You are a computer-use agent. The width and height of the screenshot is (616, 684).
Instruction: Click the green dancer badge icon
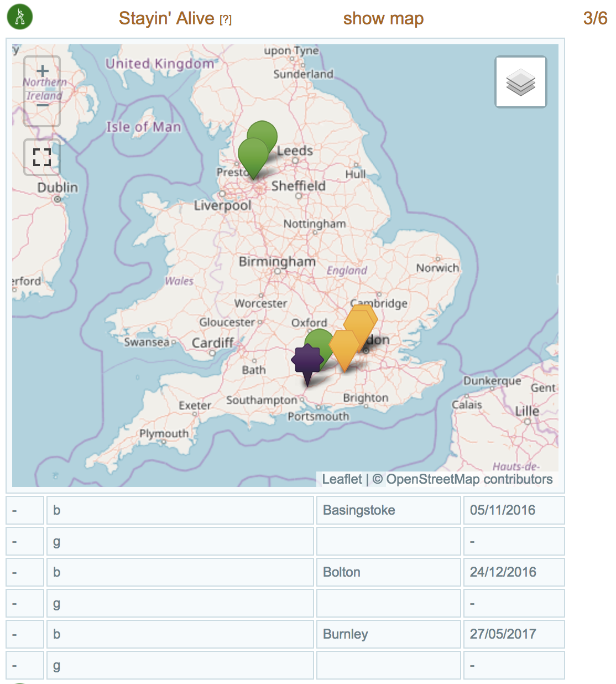[20, 17]
